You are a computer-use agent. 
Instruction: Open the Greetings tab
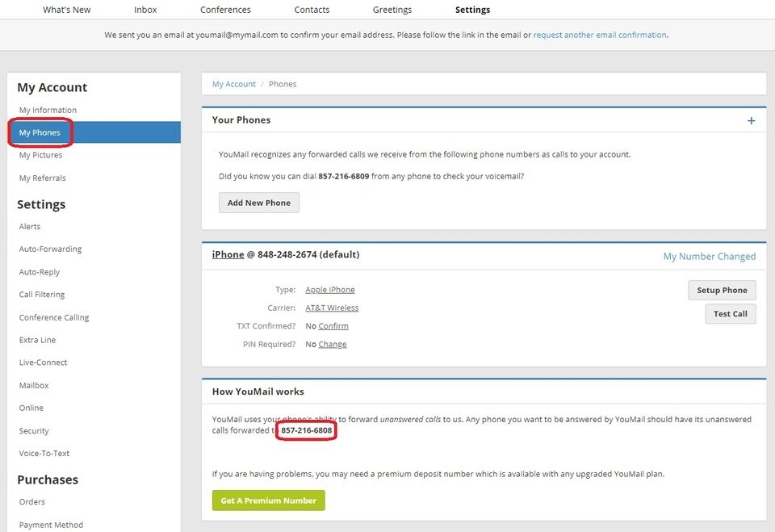pos(392,10)
